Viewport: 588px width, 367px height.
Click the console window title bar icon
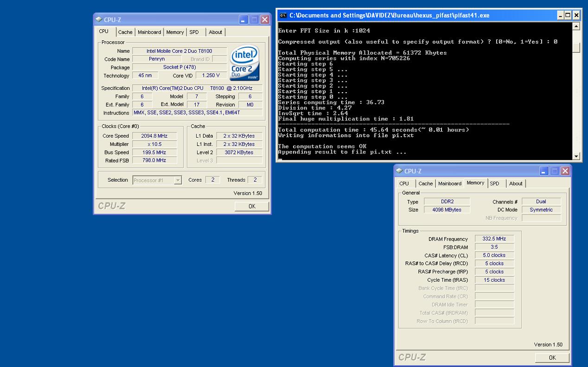[x=283, y=15]
